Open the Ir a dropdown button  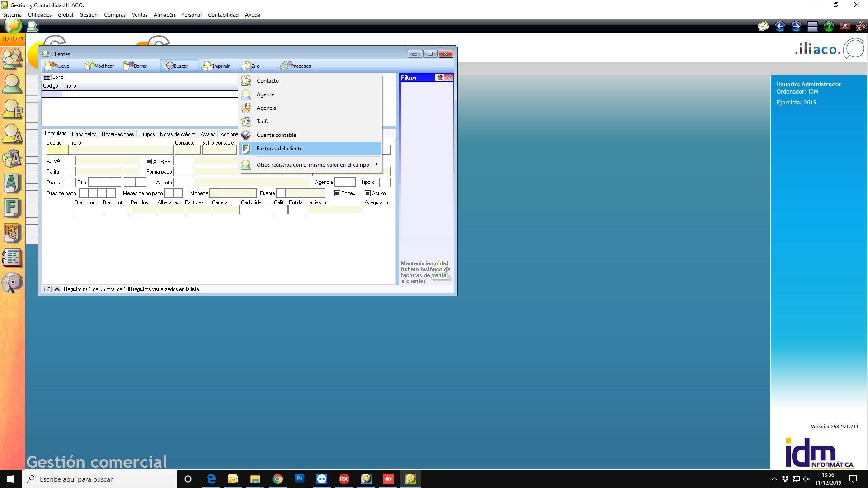(x=251, y=66)
